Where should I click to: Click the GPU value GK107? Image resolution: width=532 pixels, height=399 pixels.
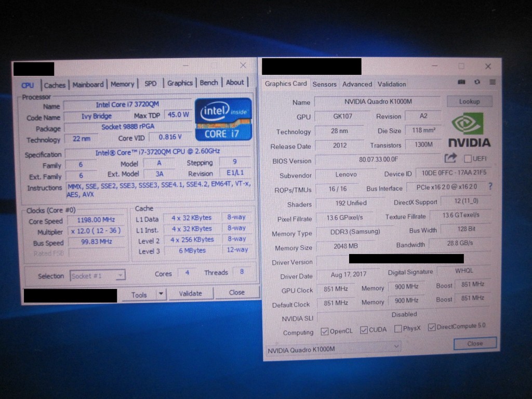(x=342, y=116)
